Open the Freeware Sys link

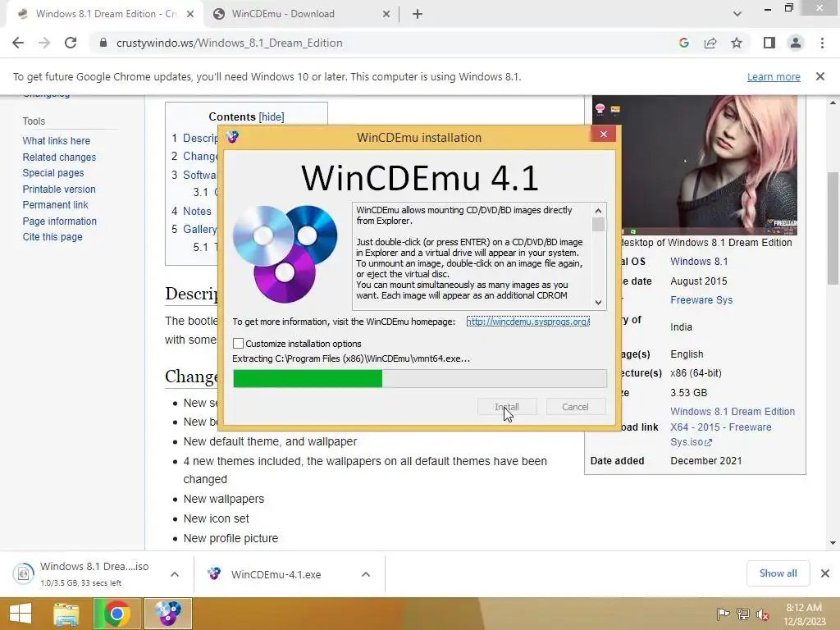pos(701,300)
